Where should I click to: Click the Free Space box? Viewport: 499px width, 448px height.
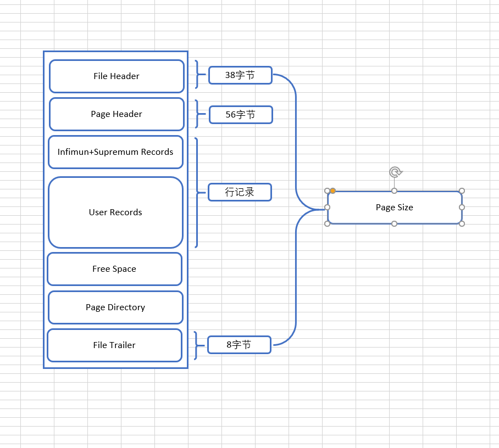114,269
